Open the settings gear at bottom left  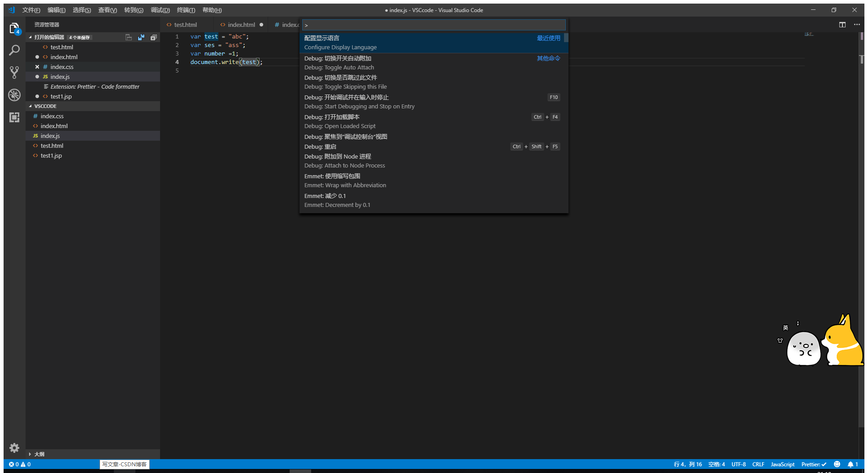(x=14, y=448)
